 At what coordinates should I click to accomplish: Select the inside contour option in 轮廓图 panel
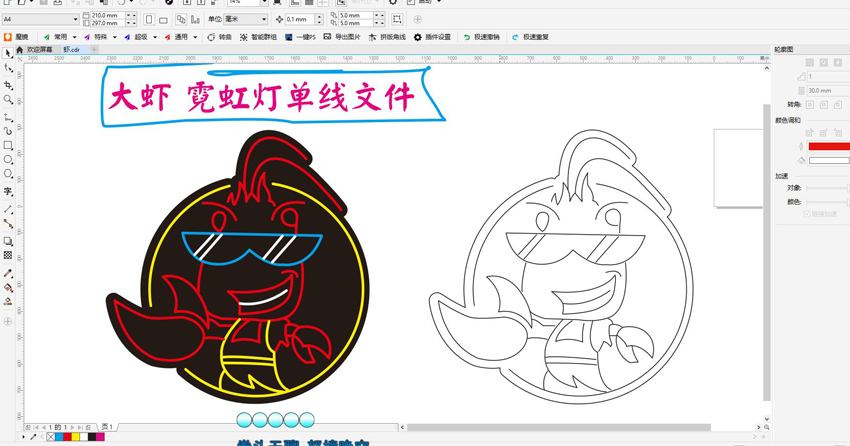823,63
